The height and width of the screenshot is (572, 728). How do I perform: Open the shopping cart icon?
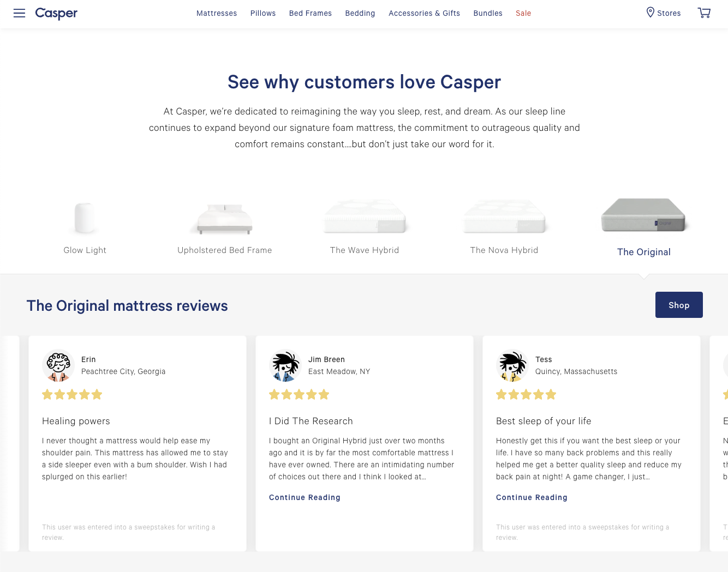pyautogui.click(x=704, y=13)
